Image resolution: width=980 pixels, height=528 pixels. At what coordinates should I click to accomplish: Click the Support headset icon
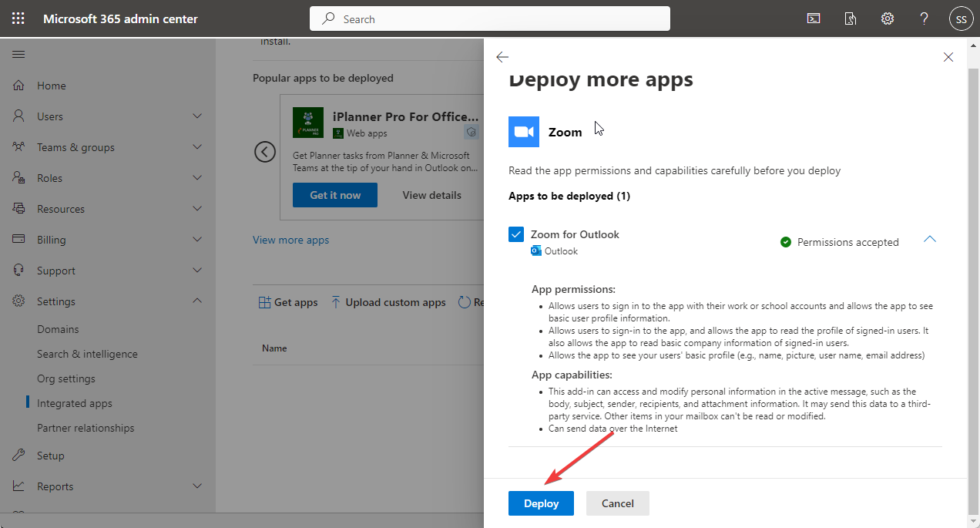[19, 271]
